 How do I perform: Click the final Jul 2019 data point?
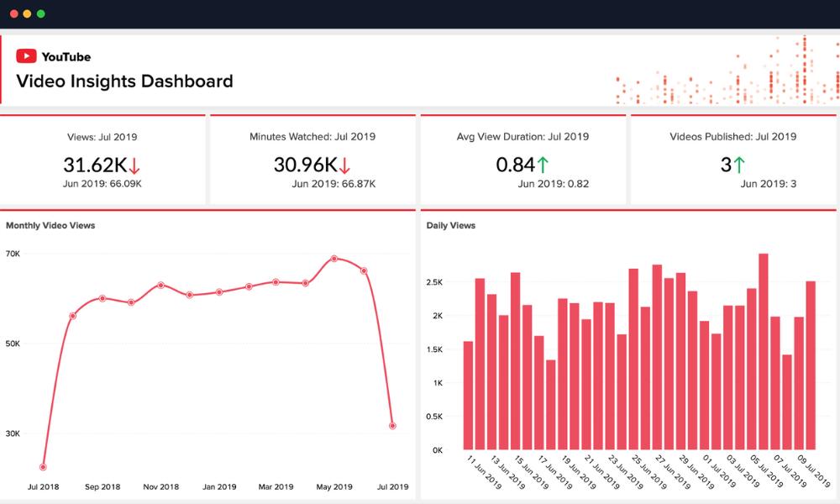394,426
